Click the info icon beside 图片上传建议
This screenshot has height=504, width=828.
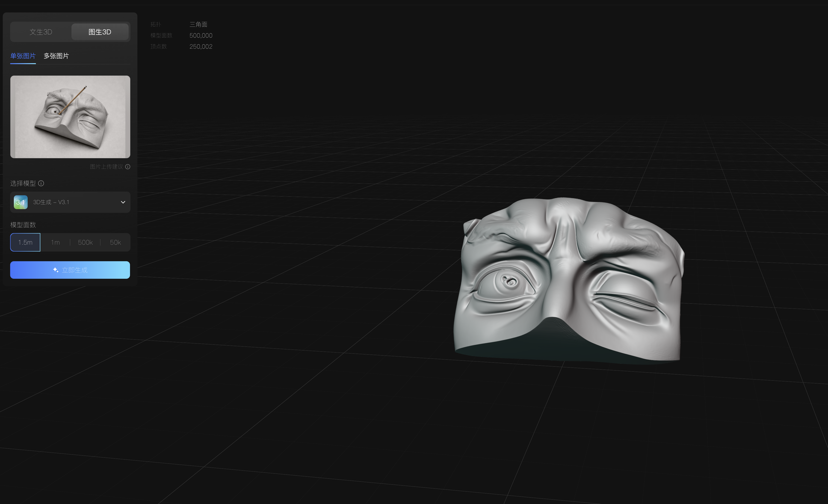(128, 167)
